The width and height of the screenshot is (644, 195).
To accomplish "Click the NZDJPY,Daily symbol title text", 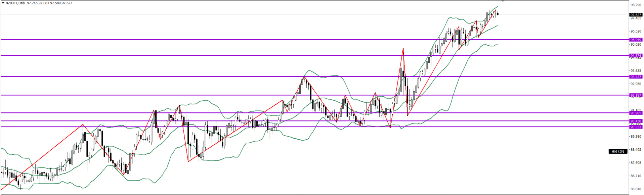I will coord(15,3).
